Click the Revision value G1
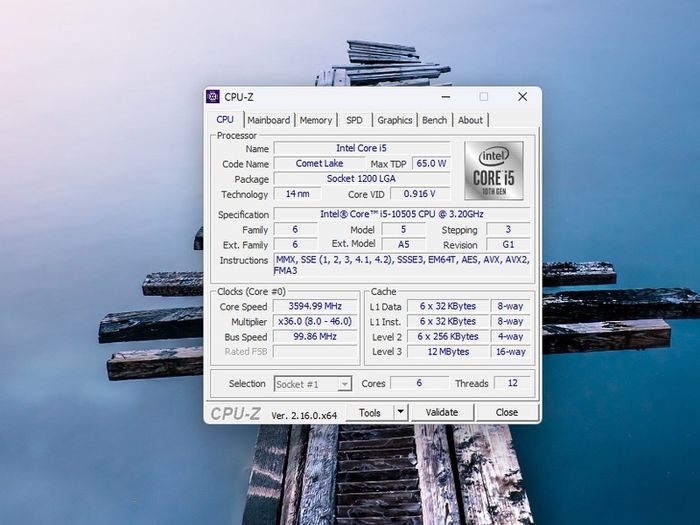Image resolution: width=700 pixels, height=525 pixels. (508, 244)
